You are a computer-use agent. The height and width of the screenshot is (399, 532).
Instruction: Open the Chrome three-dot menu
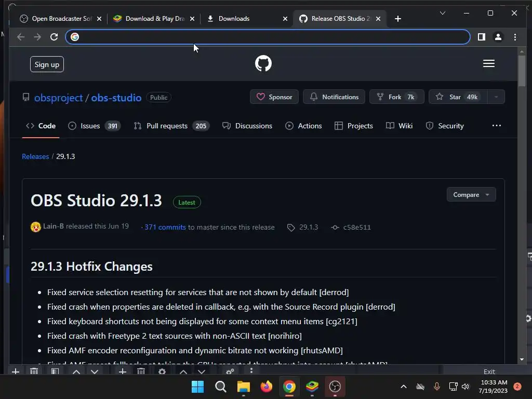point(515,37)
